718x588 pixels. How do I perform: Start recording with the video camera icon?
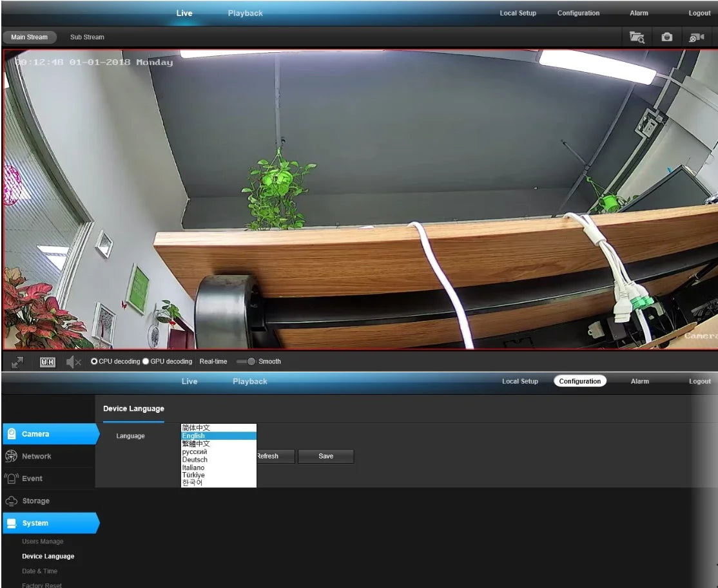pyautogui.click(x=697, y=37)
